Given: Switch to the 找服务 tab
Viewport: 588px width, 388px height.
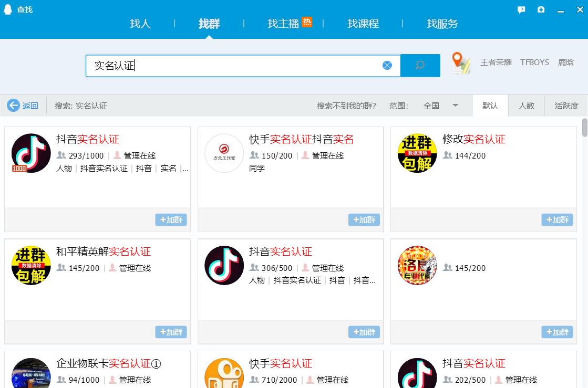Looking at the screenshot, I should pyautogui.click(x=442, y=24).
